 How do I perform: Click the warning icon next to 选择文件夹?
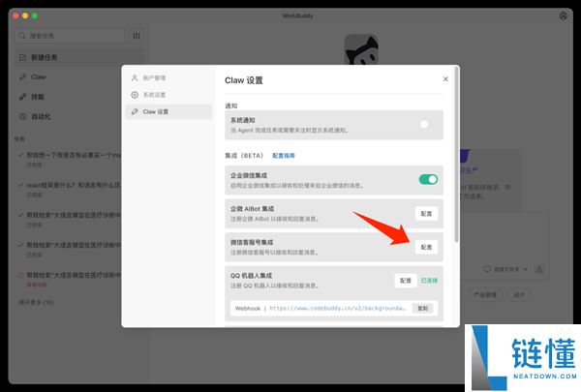tap(539, 269)
